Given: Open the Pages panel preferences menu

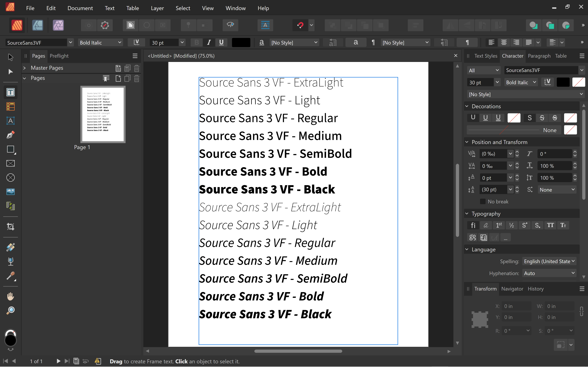Looking at the screenshot, I should point(135,56).
